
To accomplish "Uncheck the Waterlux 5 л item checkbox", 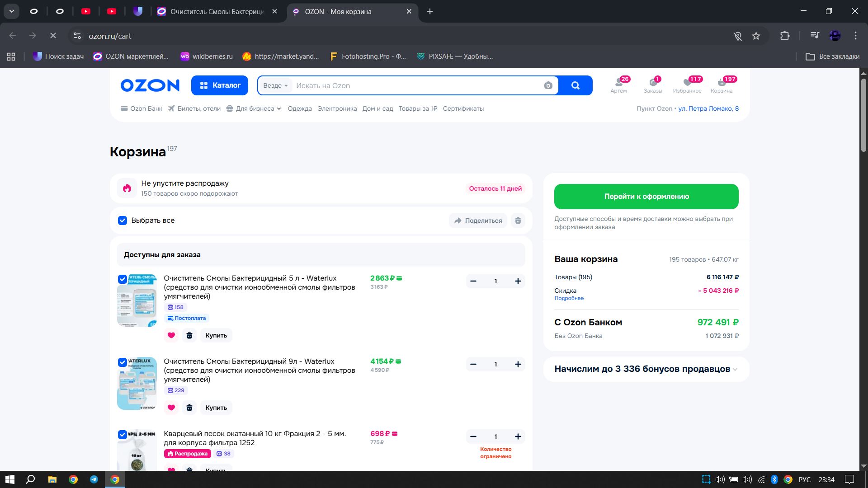I will (123, 279).
